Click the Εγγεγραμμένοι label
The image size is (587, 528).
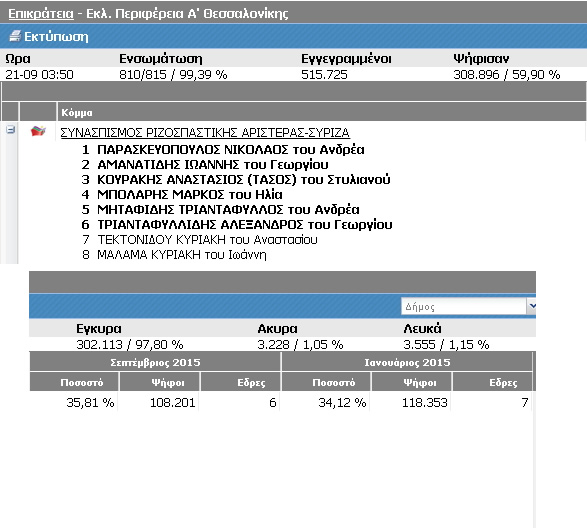(x=346, y=59)
